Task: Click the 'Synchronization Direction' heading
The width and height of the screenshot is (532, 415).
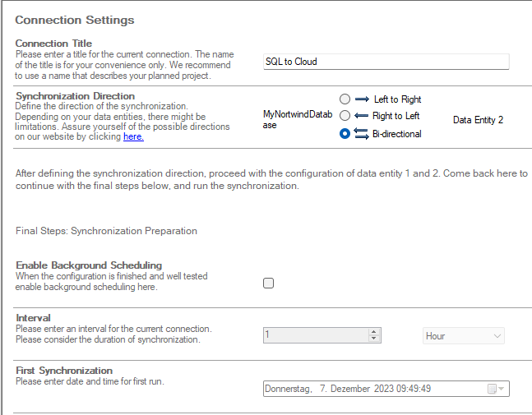Action: tap(76, 96)
